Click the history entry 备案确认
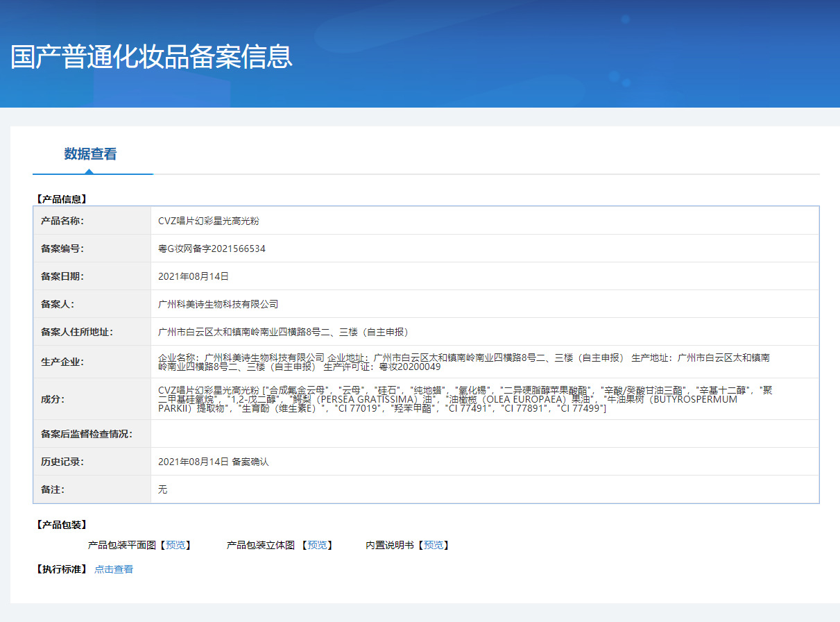840x622 pixels. tap(250, 462)
